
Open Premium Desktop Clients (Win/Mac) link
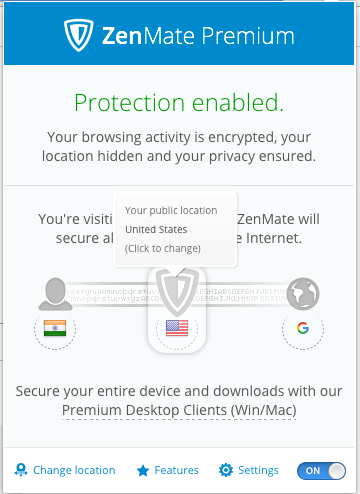179,410
